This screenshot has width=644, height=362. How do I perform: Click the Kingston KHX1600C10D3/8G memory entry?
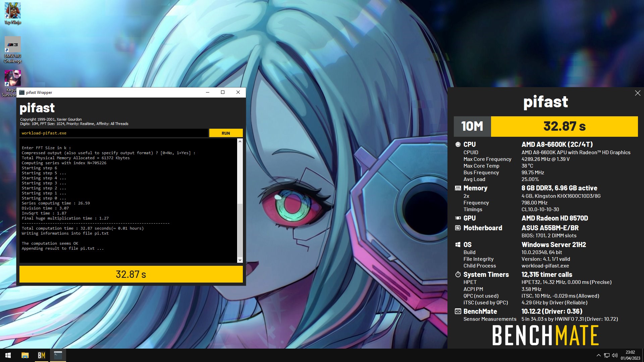561,196
